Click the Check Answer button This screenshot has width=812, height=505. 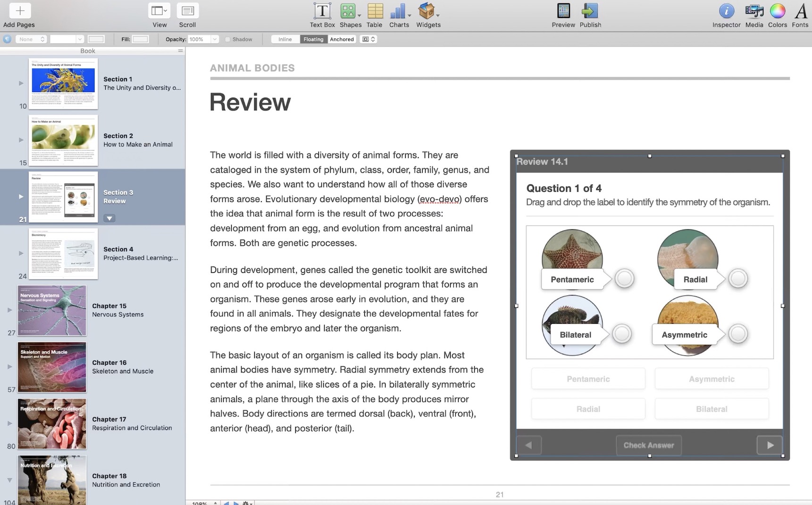coord(649,445)
